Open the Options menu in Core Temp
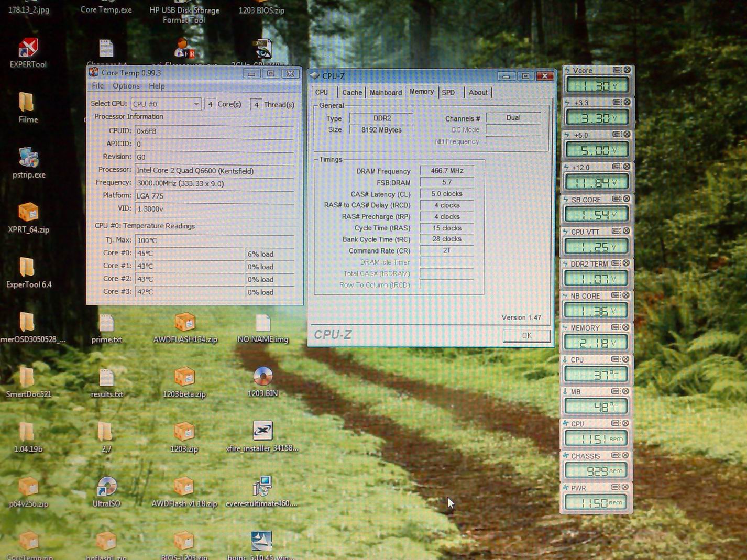The image size is (747, 560). point(126,86)
